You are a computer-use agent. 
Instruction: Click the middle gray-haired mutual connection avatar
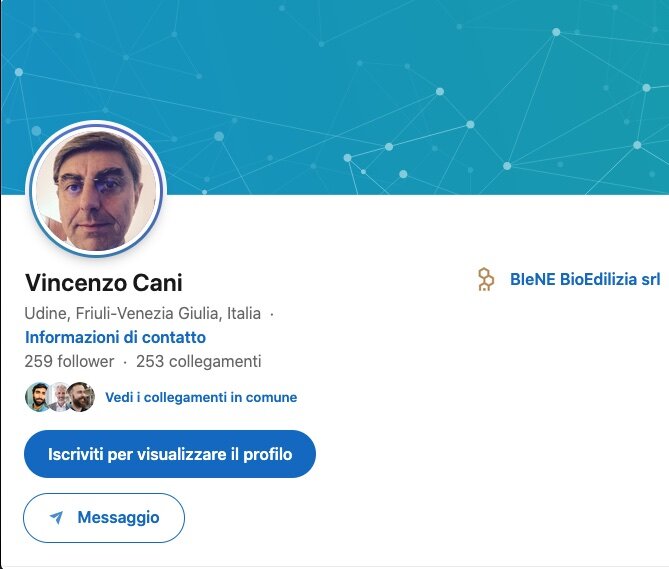60,397
